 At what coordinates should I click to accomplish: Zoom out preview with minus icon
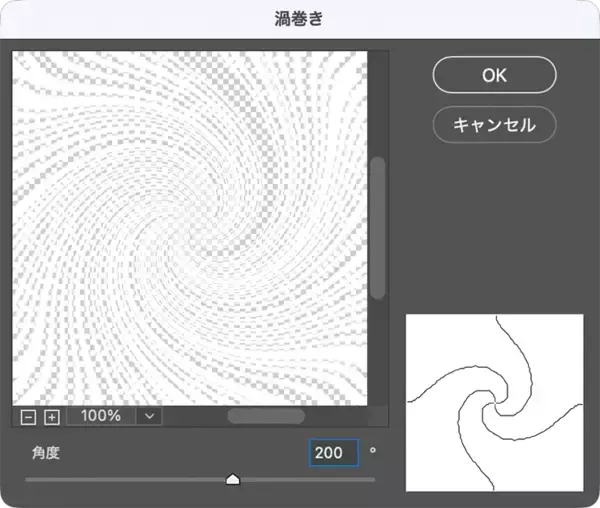[28, 417]
